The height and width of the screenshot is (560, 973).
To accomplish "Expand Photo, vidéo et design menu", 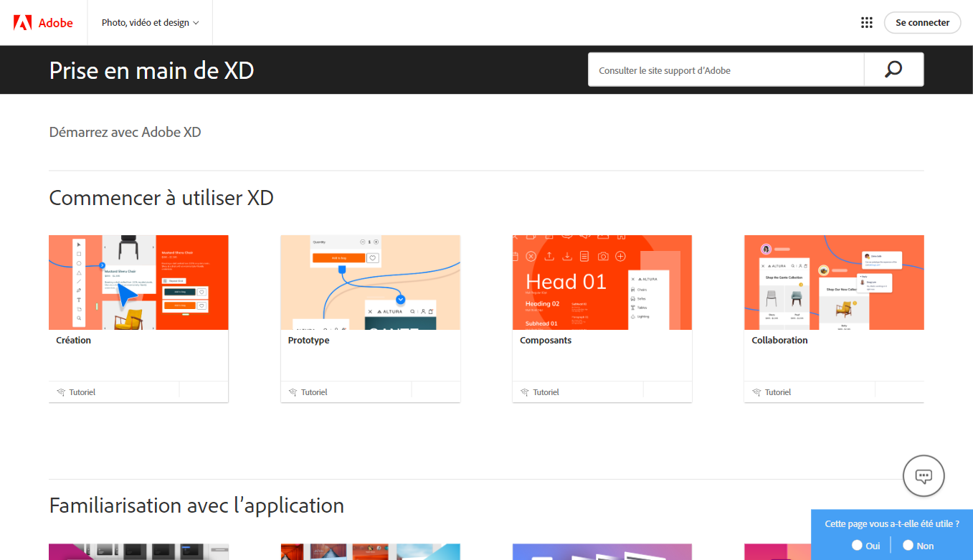I will point(150,22).
